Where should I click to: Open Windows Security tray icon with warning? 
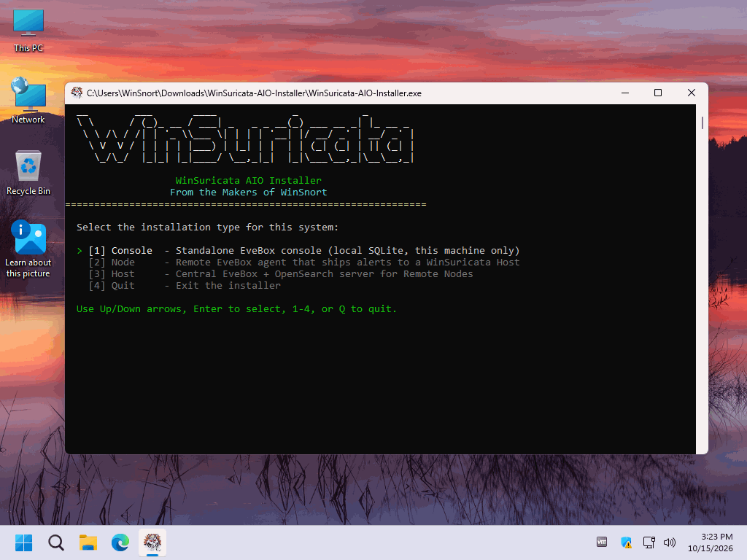click(x=626, y=542)
